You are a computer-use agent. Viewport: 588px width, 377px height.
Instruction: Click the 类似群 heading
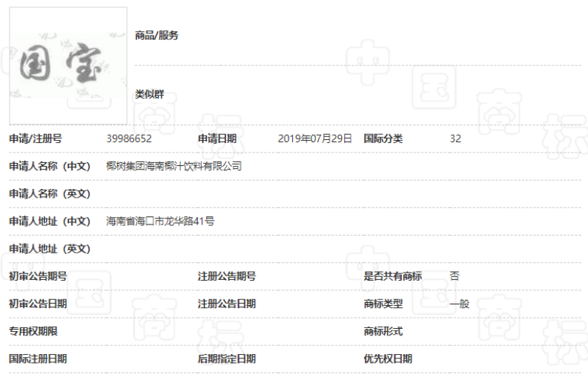(150, 95)
